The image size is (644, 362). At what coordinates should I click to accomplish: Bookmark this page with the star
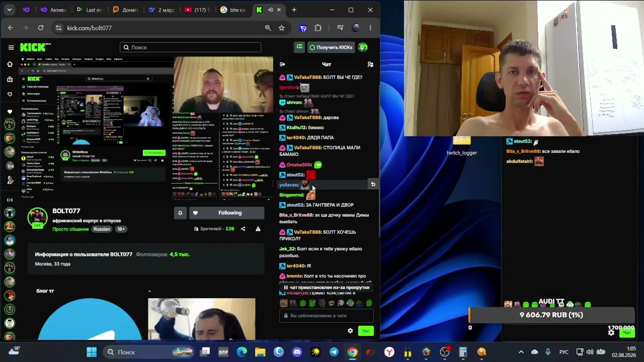pos(282,28)
